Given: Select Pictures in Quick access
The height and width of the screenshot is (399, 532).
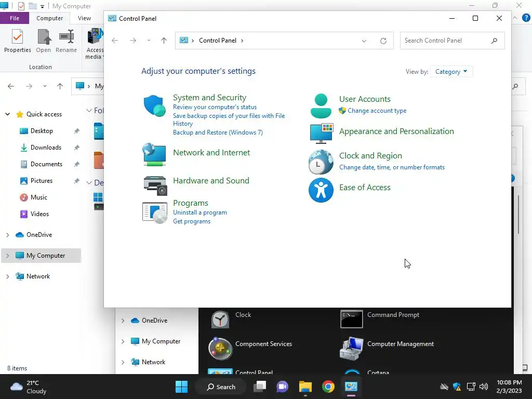Looking at the screenshot, I should point(42,181).
